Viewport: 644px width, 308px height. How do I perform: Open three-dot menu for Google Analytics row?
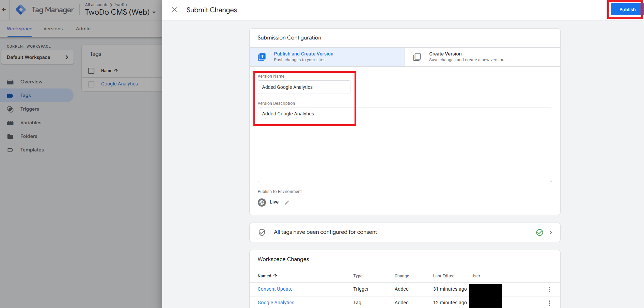[549, 303]
